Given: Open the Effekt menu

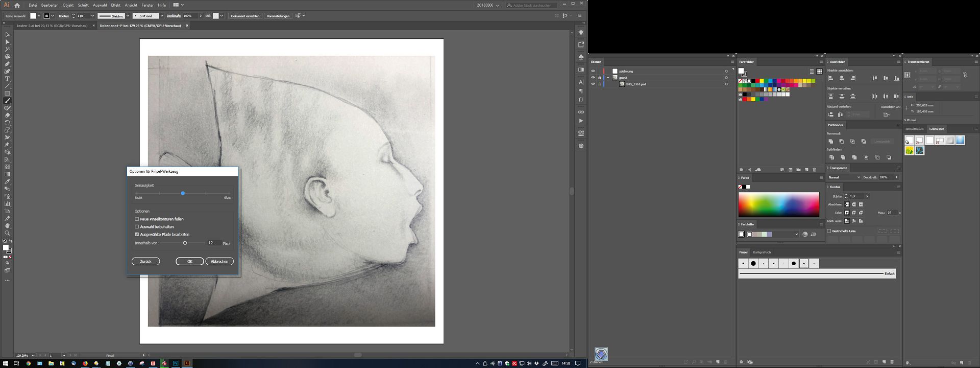Looking at the screenshot, I should (116, 5).
